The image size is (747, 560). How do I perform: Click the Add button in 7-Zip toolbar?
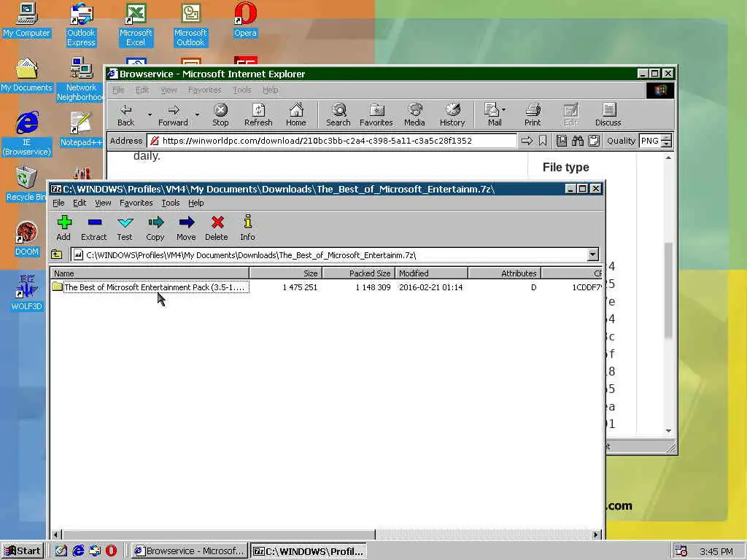pyautogui.click(x=63, y=228)
